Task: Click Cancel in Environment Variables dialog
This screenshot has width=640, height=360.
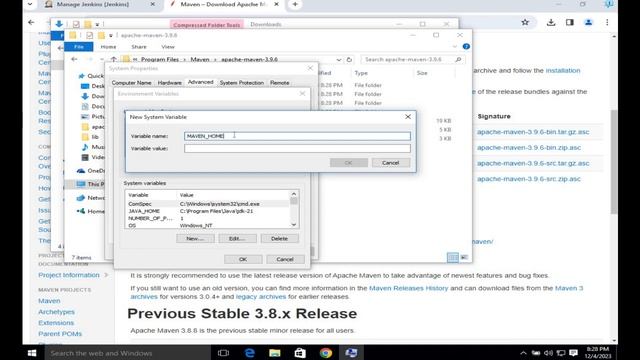Action: click(x=285, y=259)
